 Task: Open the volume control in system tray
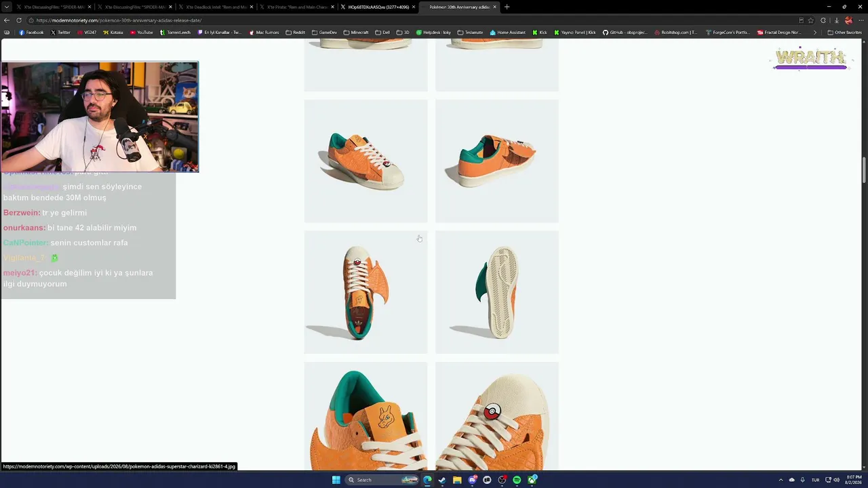click(x=836, y=480)
